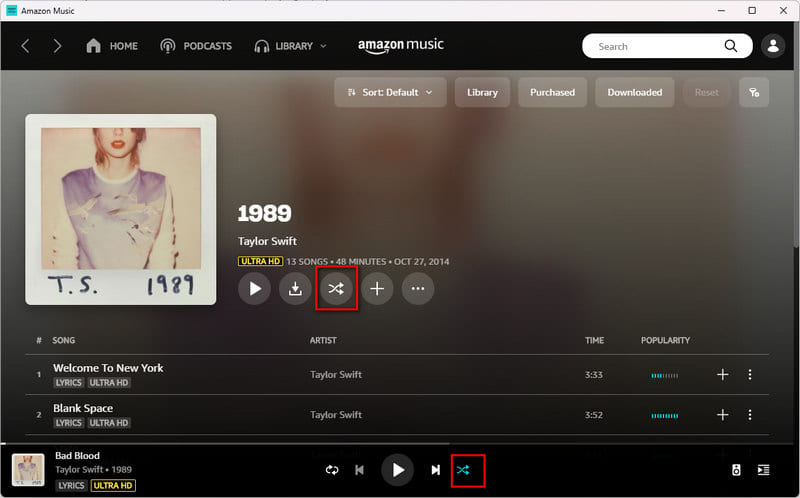
Task: Click the playback progress bar
Action: [397, 444]
